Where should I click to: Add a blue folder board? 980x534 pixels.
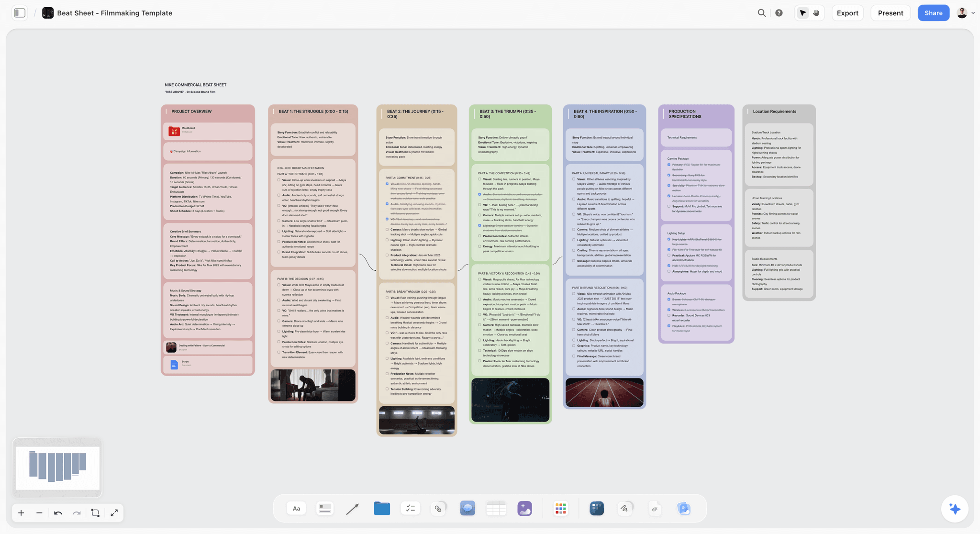pos(382,508)
